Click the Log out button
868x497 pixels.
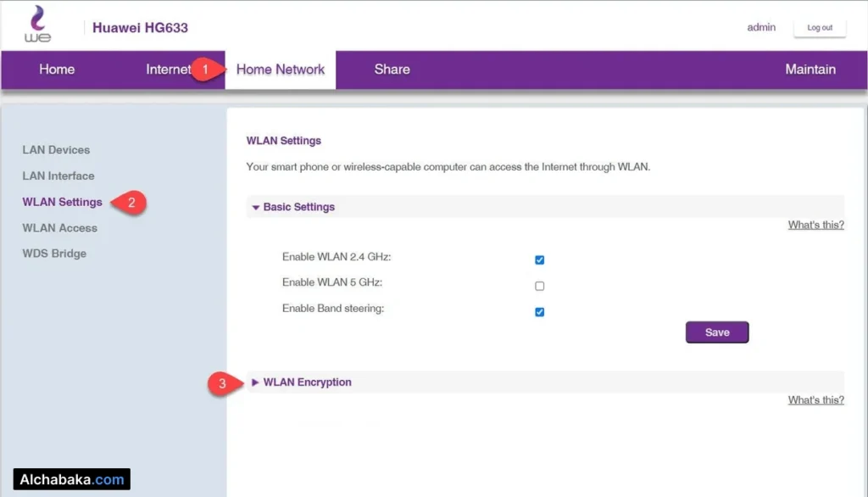click(x=819, y=28)
